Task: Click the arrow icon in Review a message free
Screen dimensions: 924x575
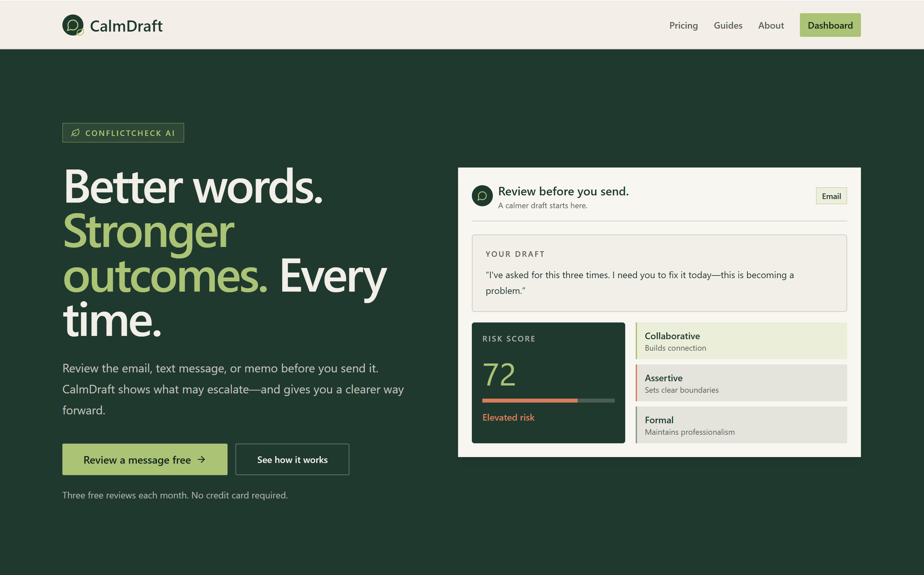Action: click(201, 459)
